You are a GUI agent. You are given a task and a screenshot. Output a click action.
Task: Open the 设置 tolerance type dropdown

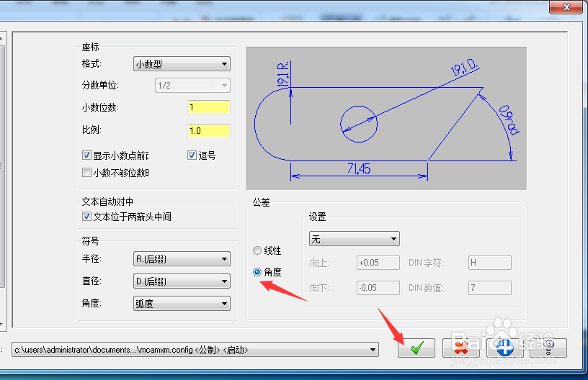pyautogui.click(x=355, y=239)
